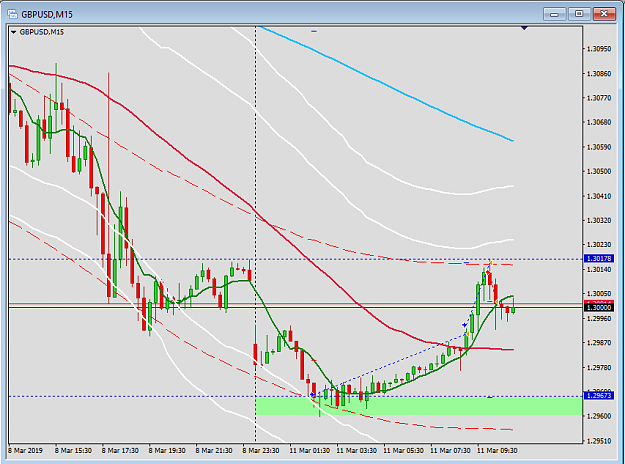Click the 11 Mar 07:30 time label
The height and width of the screenshot is (464, 625).
point(450,450)
